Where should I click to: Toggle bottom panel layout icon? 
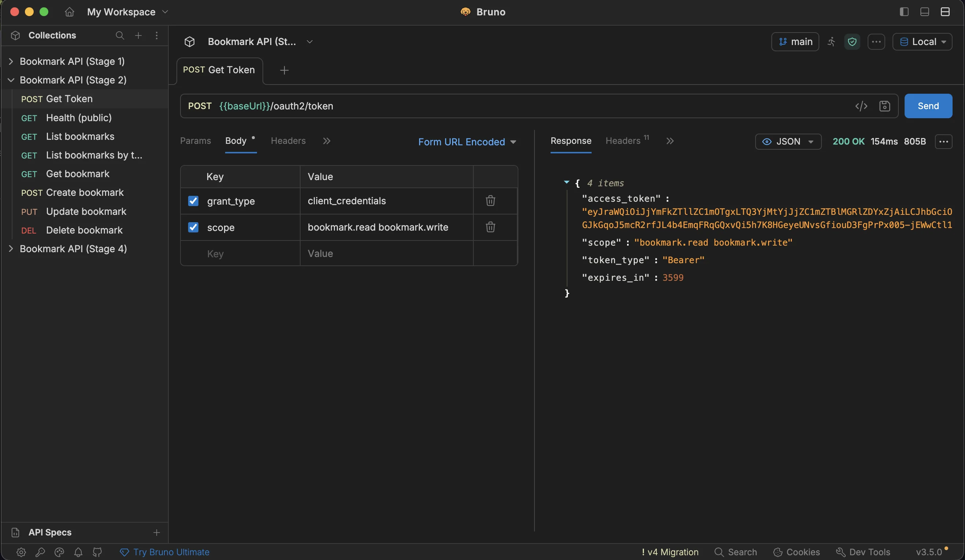[x=924, y=12]
